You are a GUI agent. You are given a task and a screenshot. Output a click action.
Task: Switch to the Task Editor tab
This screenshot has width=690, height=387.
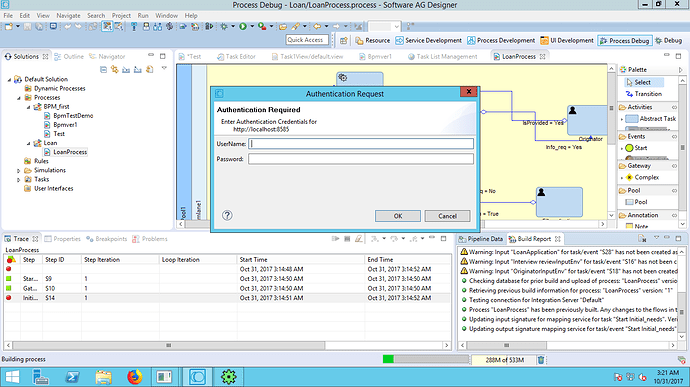point(236,56)
